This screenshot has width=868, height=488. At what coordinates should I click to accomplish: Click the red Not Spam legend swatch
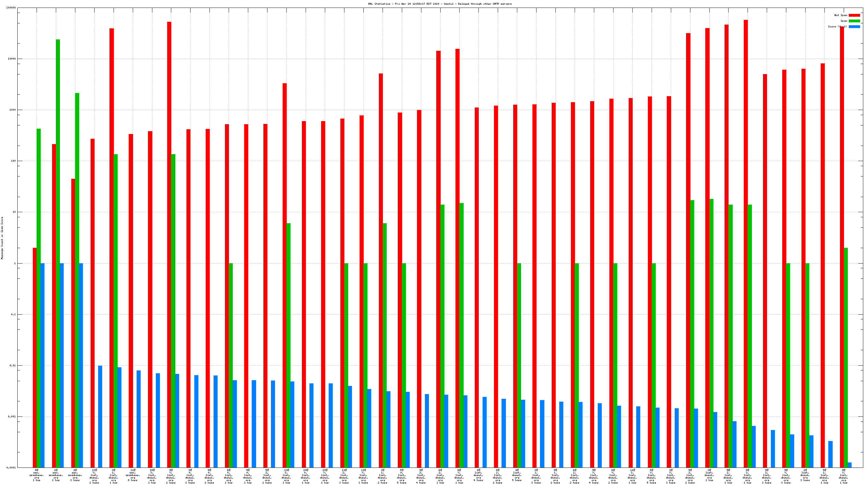854,15
